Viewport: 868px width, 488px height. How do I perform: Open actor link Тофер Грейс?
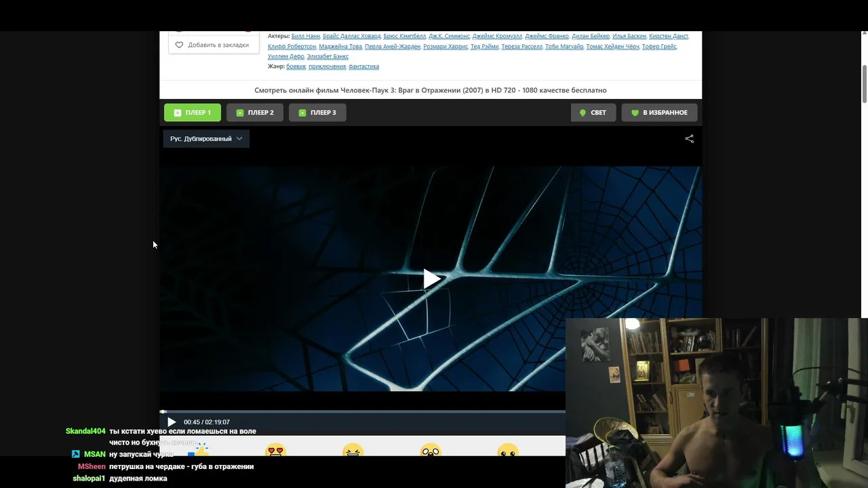coord(659,46)
